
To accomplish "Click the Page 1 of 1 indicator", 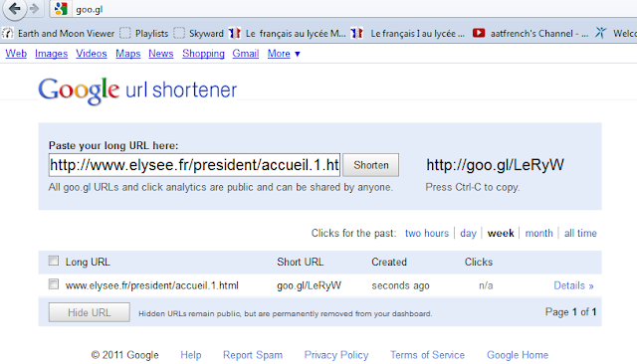I will [x=570, y=312].
